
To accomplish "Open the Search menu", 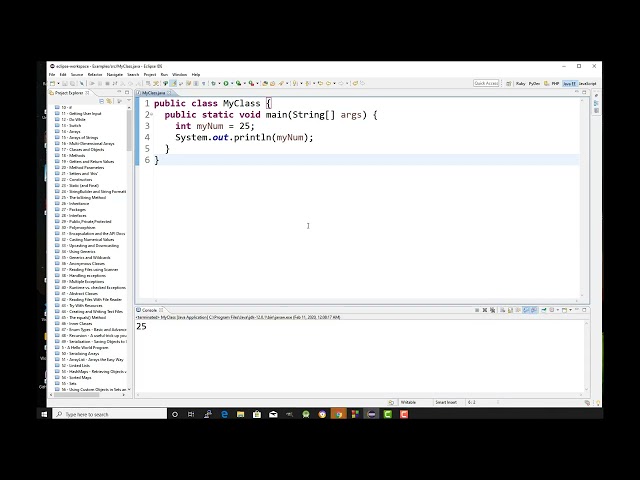I will [133, 75].
